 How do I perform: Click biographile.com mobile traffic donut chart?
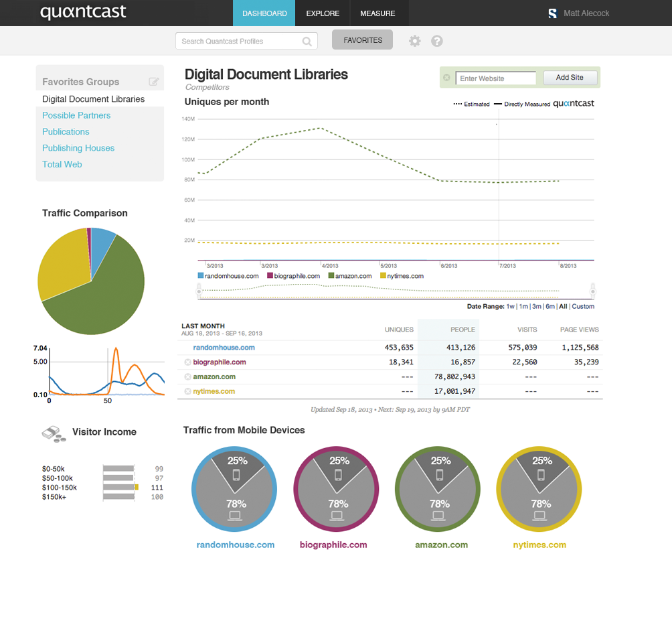337,490
